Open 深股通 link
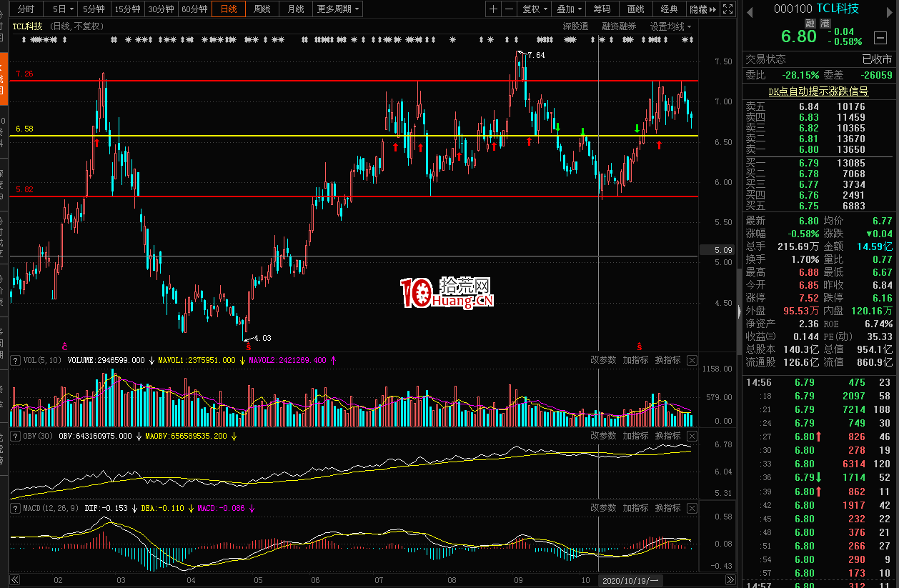The height and width of the screenshot is (588, 899). pyautogui.click(x=575, y=26)
